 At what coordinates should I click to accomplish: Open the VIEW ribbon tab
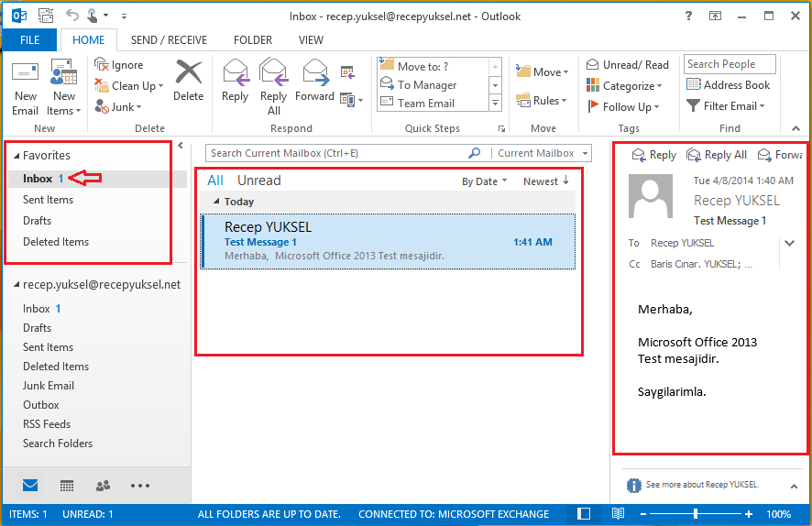311,40
